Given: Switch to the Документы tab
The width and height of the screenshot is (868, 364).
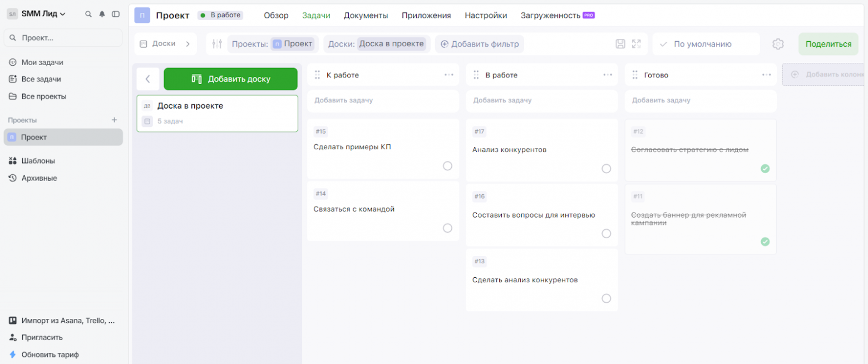Looking at the screenshot, I should pyautogui.click(x=366, y=15).
